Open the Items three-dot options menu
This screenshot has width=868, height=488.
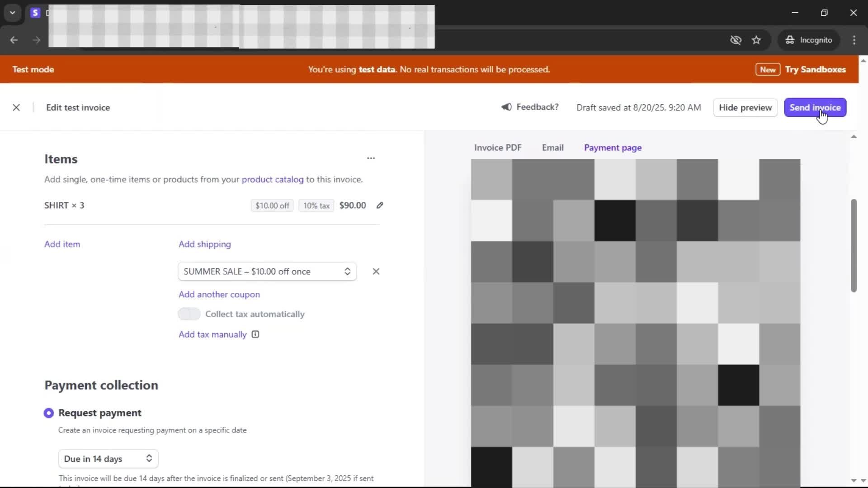tap(371, 158)
